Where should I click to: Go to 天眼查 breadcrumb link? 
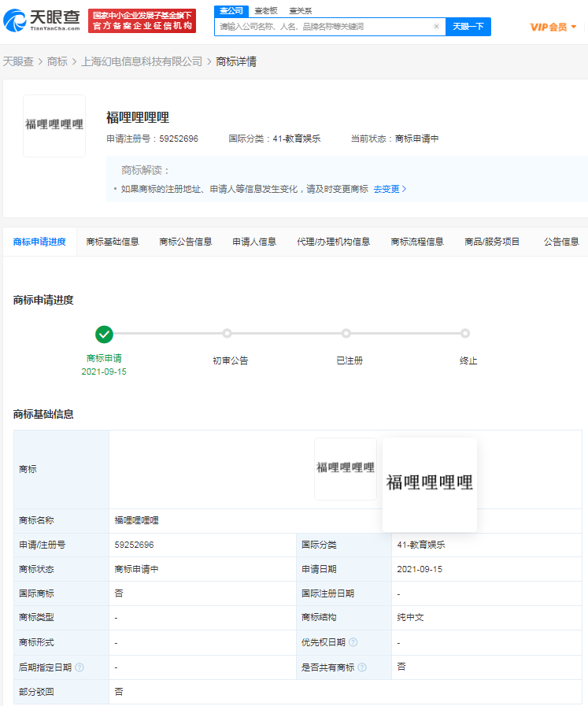coord(18,61)
